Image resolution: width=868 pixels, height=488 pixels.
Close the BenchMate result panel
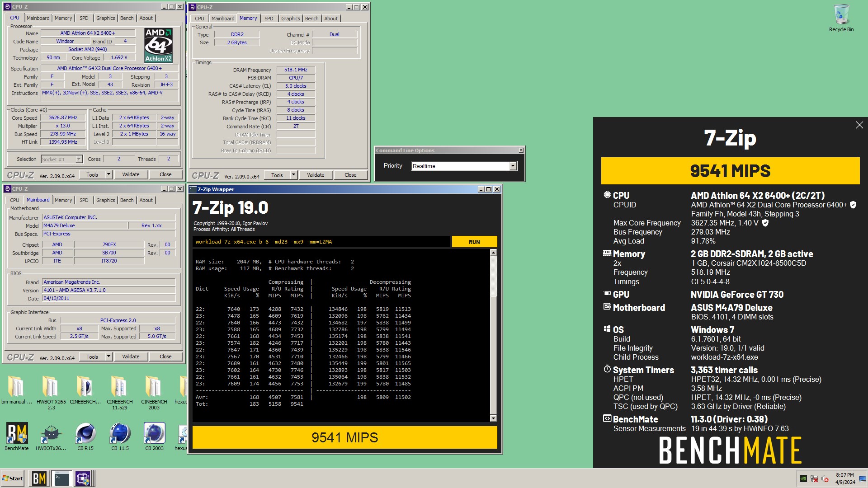(859, 125)
